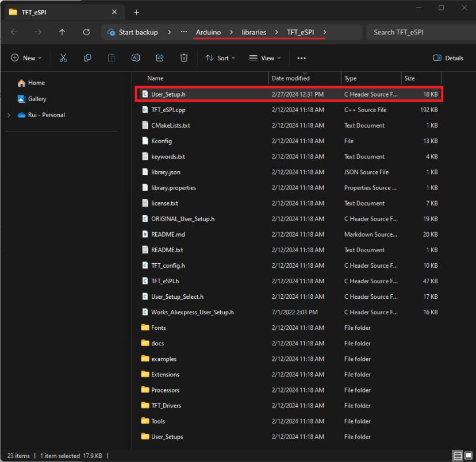Toggle the Details pane
The width and height of the screenshot is (476, 462).
448,58
